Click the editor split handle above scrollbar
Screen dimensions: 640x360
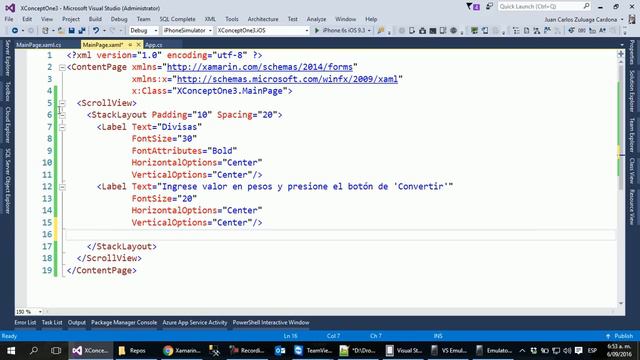click(x=621, y=53)
